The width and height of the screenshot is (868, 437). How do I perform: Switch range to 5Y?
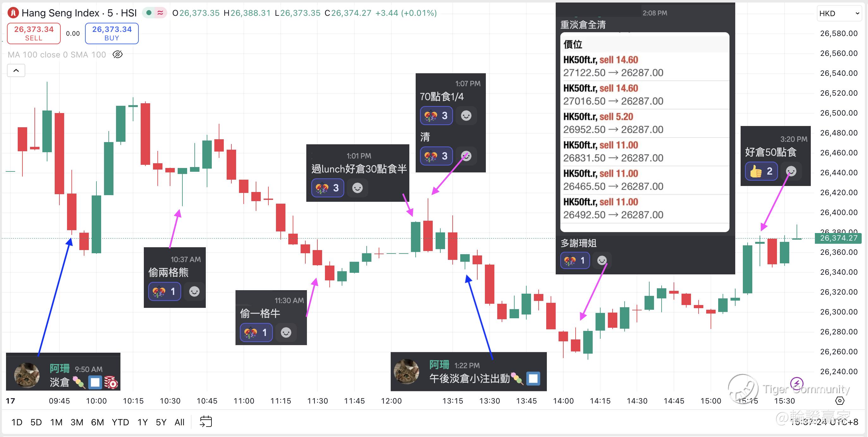tap(161, 422)
